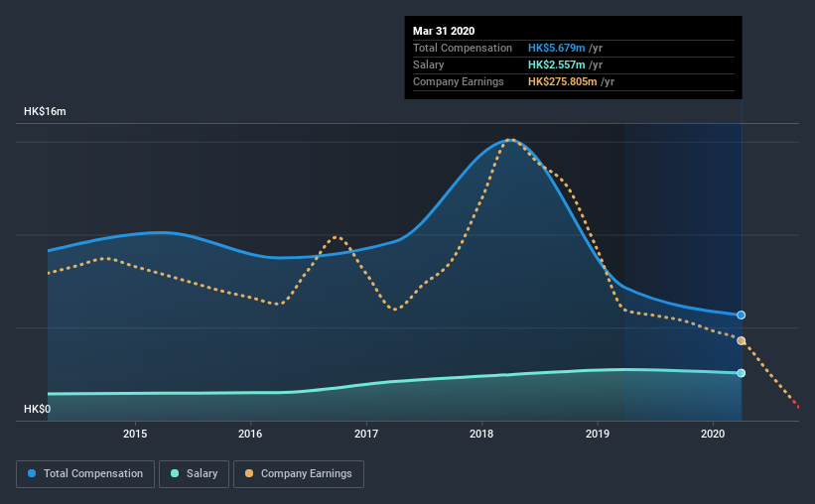The image size is (815, 504).
Task: Click the HK$275.805m company earnings value
Action: point(563,81)
